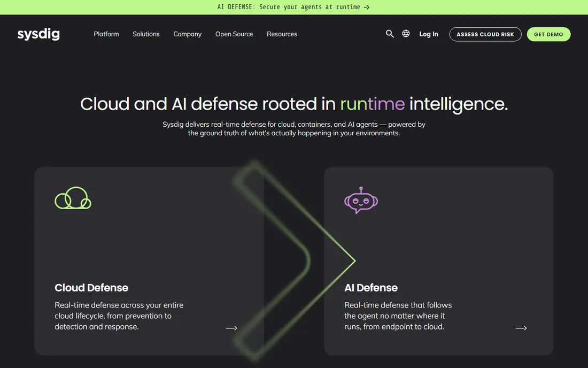Click the Sysdig logo
This screenshot has width=588, height=368.
click(38, 34)
